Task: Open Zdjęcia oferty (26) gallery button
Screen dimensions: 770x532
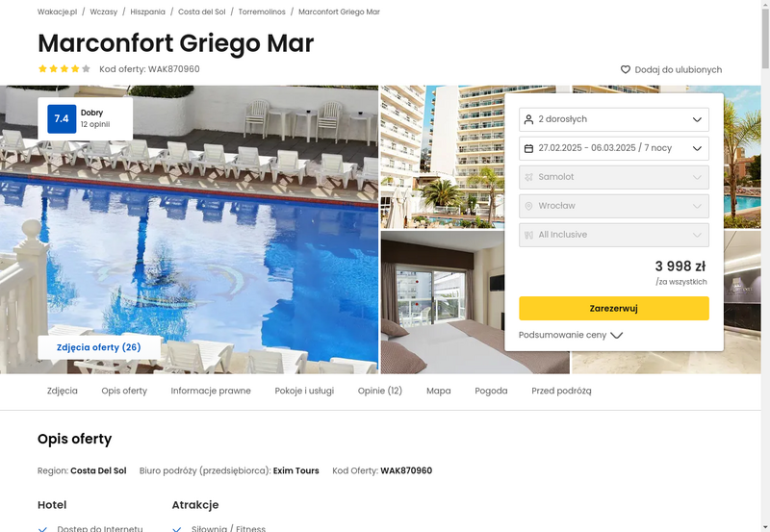Action: 99,347
